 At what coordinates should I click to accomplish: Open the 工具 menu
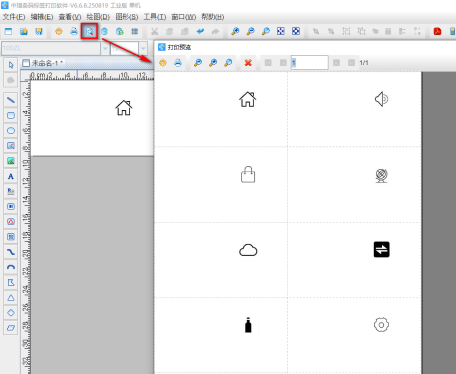pos(155,17)
